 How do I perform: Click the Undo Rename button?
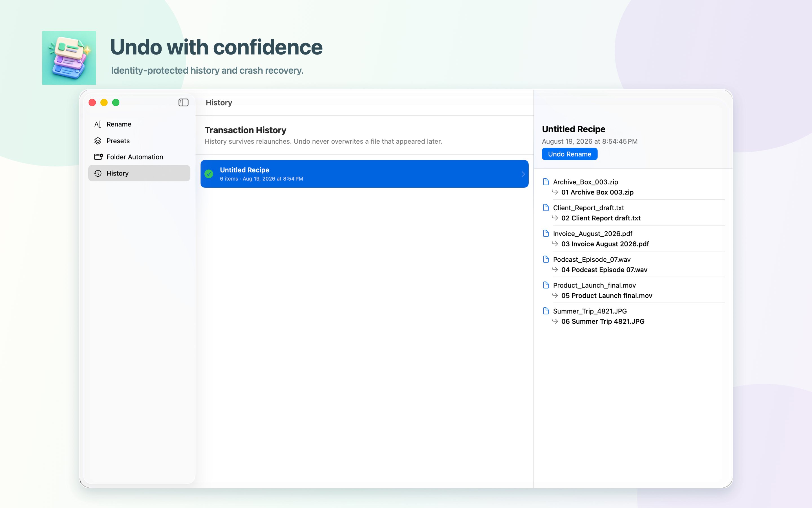(570, 154)
